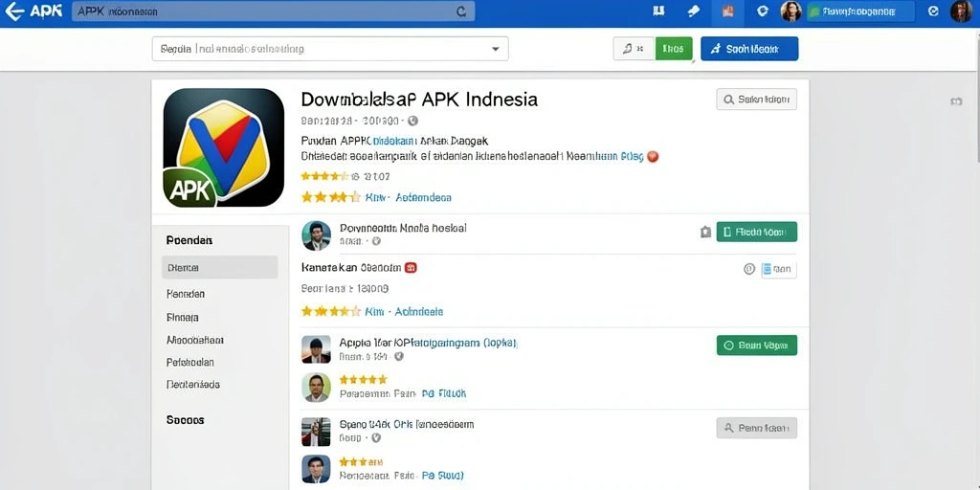Open blue link in bottom review line

(x=442, y=476)
